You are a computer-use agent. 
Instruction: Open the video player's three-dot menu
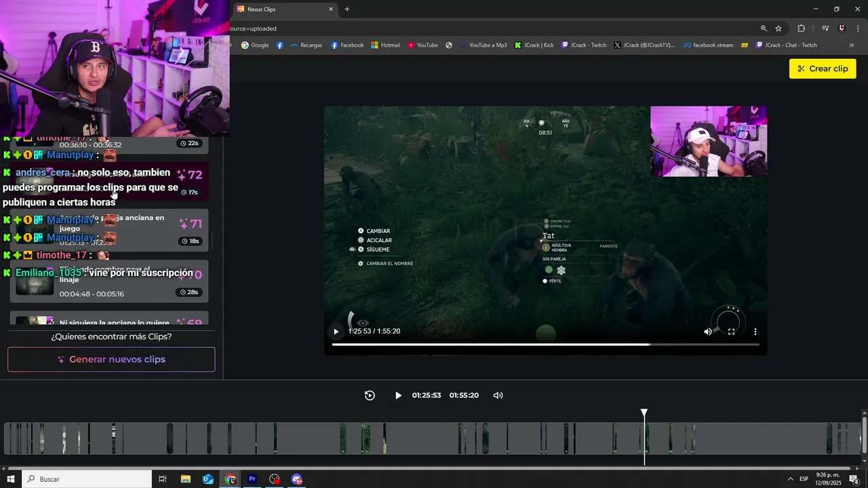click(x=755, y=331)
